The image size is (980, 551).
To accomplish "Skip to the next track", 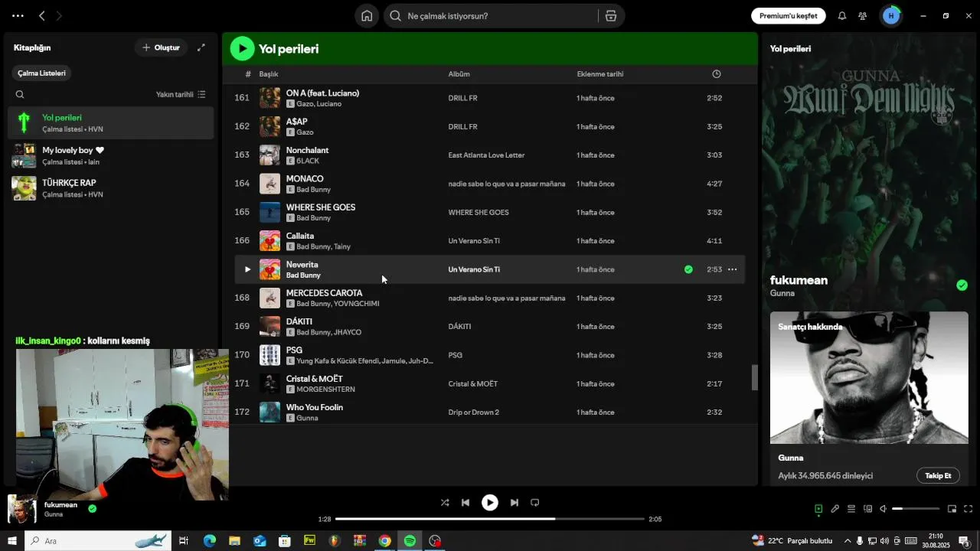I will pyautogui.click(x=514, y=503).
